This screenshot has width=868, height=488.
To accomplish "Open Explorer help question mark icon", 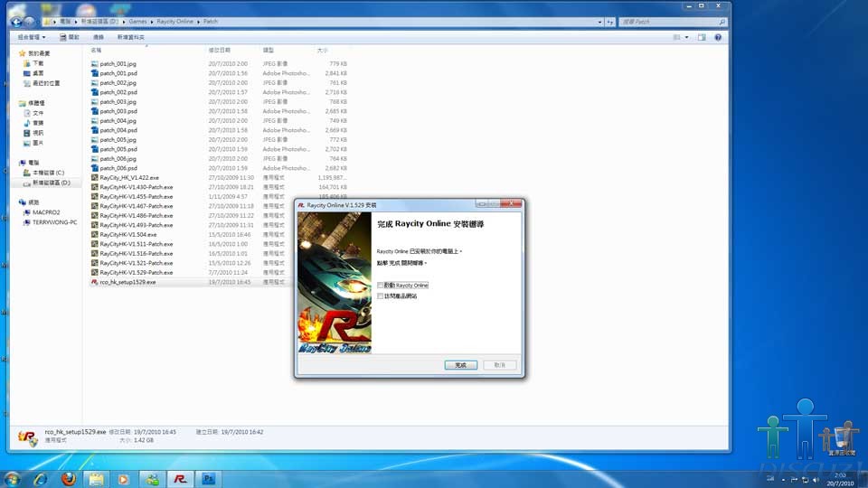I will tap(717, 37).
